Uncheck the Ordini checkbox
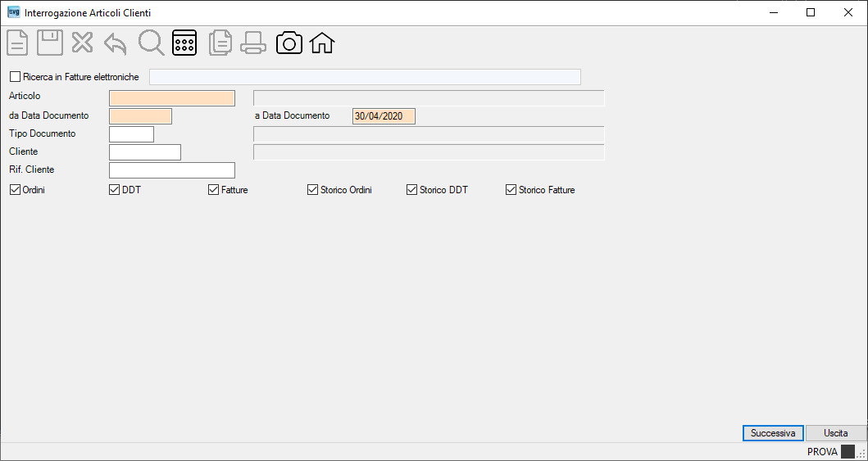 (x=15, y=190)
